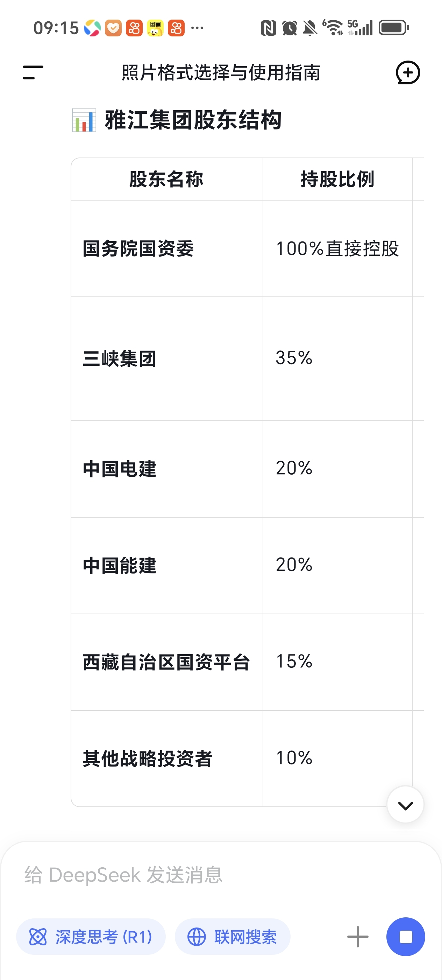Tap the 三峡集团 35% value cell
The width and height of the screenshot is (442, 980).
(337, 359)
